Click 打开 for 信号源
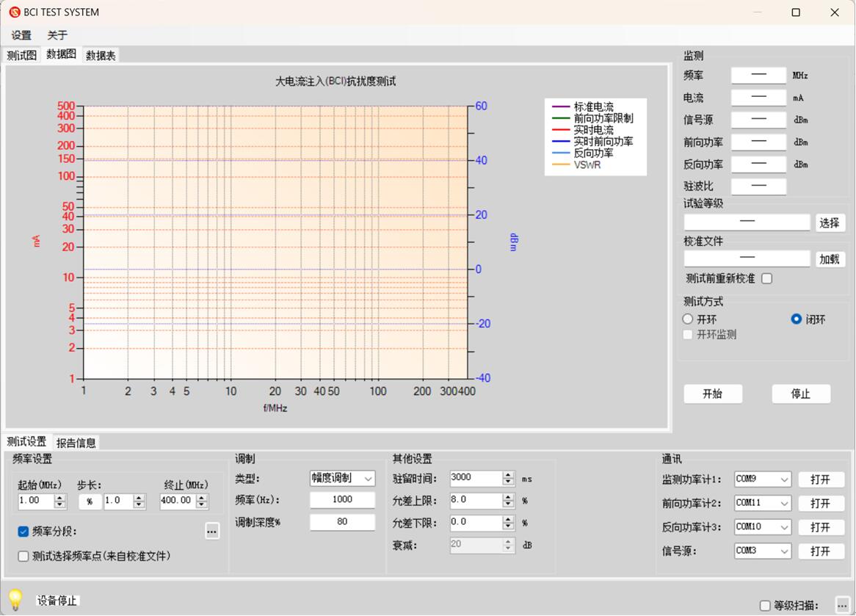 pyautogui.click(x=821, y=551)
